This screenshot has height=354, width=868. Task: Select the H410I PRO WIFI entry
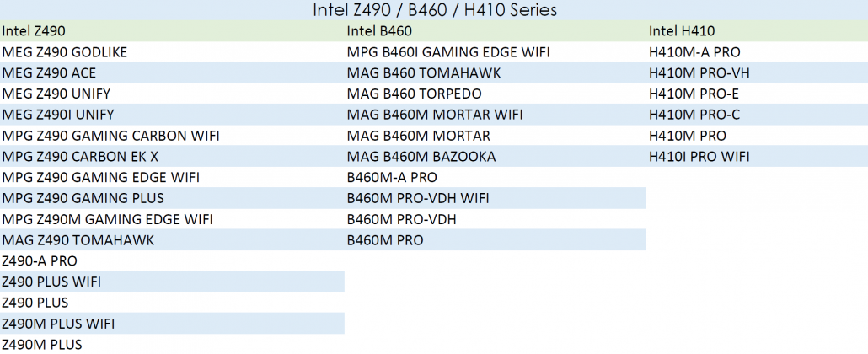[x=699, y=157]
